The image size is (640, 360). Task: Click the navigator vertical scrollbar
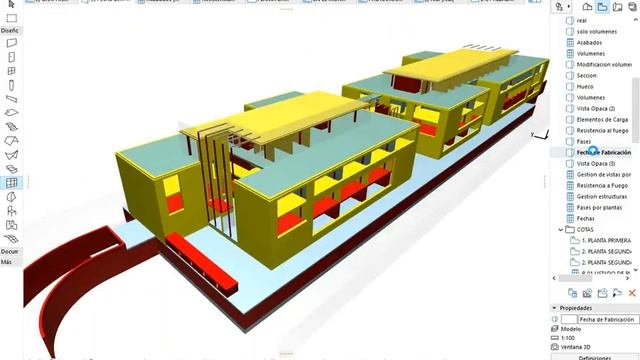coord(636,110)
